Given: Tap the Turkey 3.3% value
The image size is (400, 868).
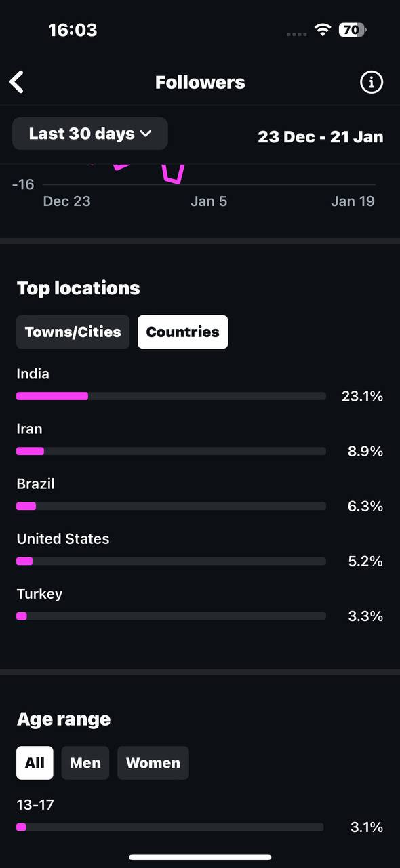Looking at the screenshot, I should pyautogui.click(x=365, y=616).
